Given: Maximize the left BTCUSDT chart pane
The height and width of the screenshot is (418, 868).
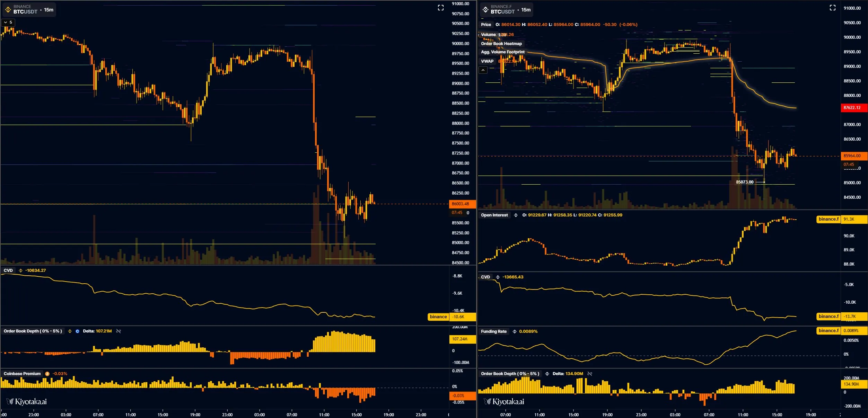Looking at the screenshot, I should point(440,8).
